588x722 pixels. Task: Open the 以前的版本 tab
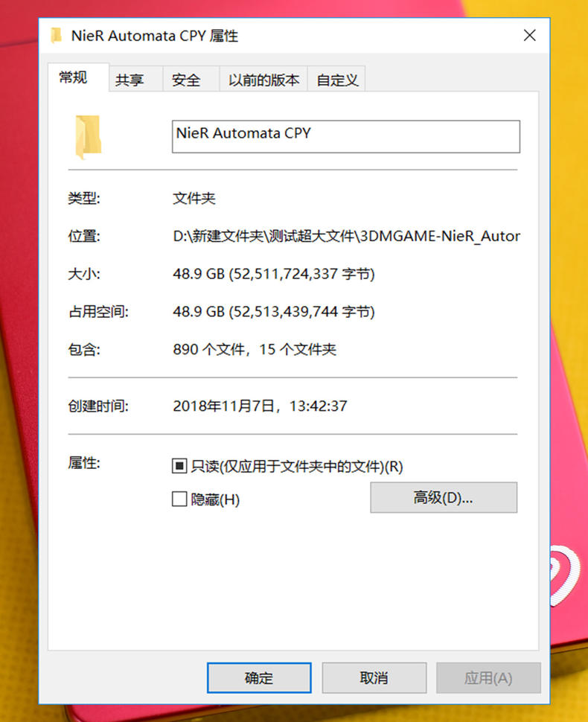click(x=263, y=79)
